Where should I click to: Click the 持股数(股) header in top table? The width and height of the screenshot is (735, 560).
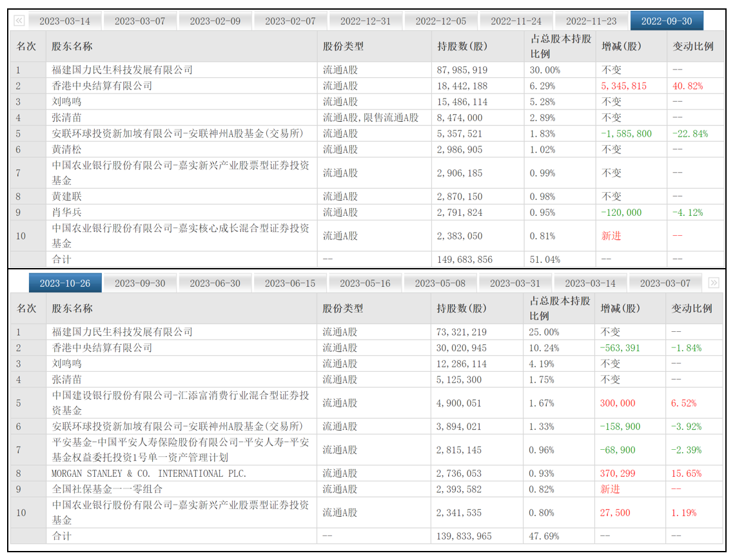(462, 46)
